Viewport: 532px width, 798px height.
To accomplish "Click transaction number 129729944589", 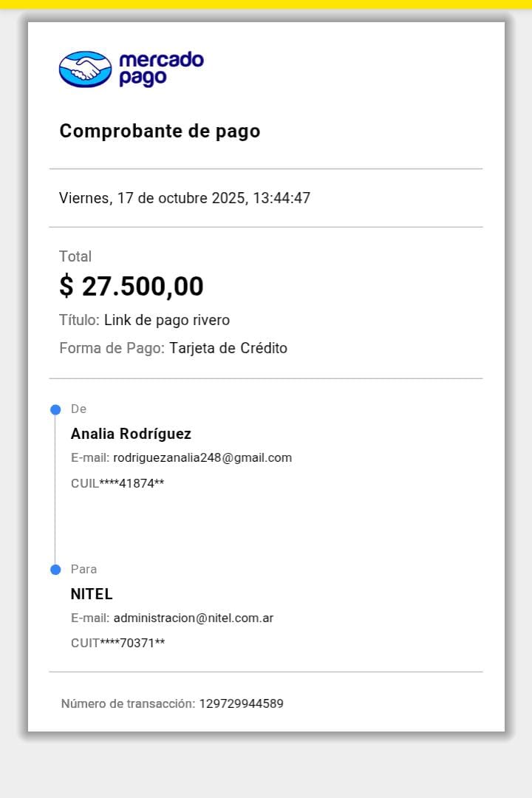I will coord(241,703).
